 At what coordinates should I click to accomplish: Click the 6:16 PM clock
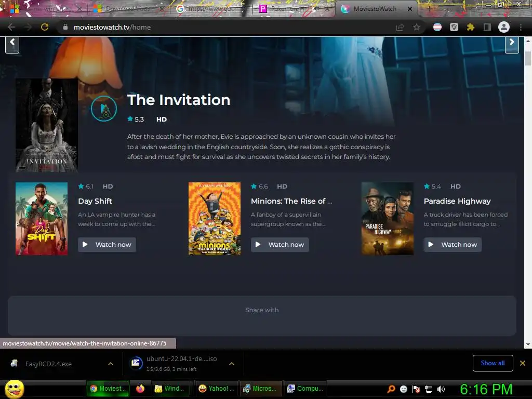coord(486,389)
